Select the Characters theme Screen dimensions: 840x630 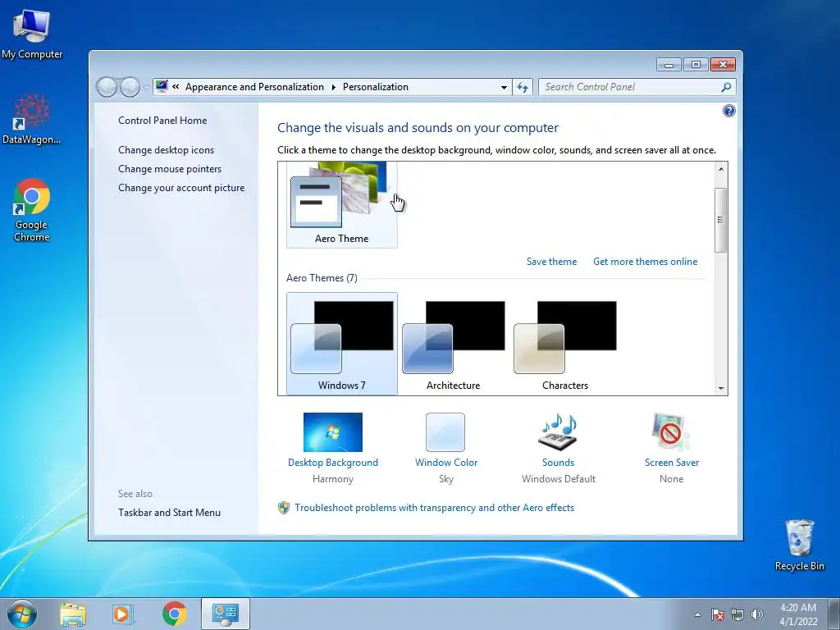coord(565,344)
